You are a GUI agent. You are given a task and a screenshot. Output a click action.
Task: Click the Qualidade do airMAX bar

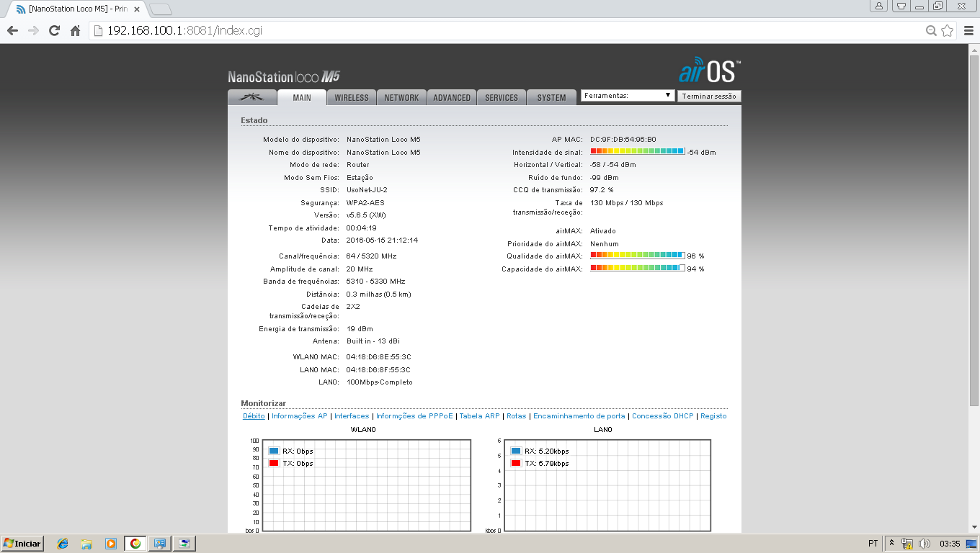[637, 256]
